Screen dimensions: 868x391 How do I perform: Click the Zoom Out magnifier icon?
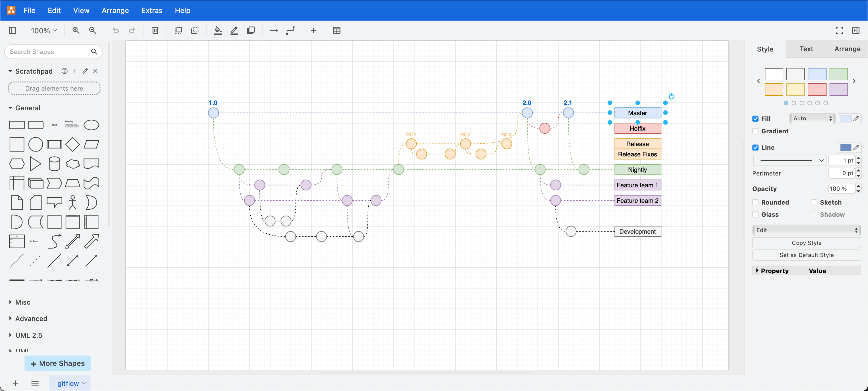93,30
